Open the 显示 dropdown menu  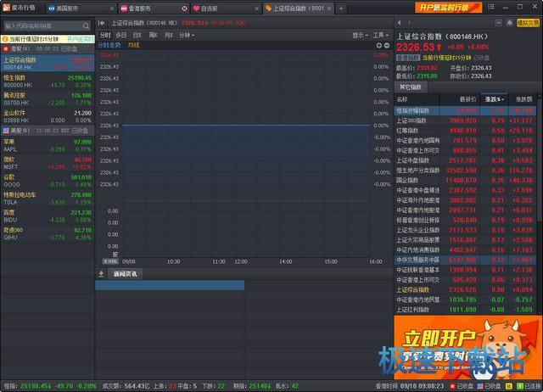pyautogui.click(x=360, y=36)
